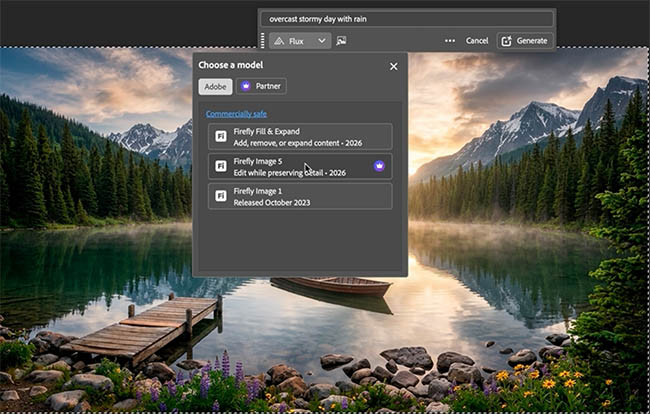Click the triangle Flux logo icon
This screenshot has height=414, width=650.
pyautogui.click(x=279, y=41)
